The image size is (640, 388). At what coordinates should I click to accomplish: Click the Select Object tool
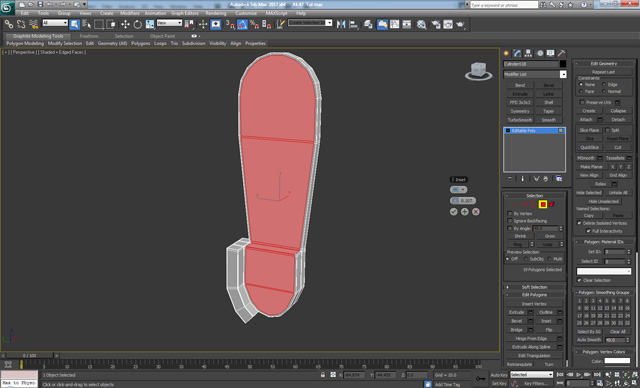point(75,24)
